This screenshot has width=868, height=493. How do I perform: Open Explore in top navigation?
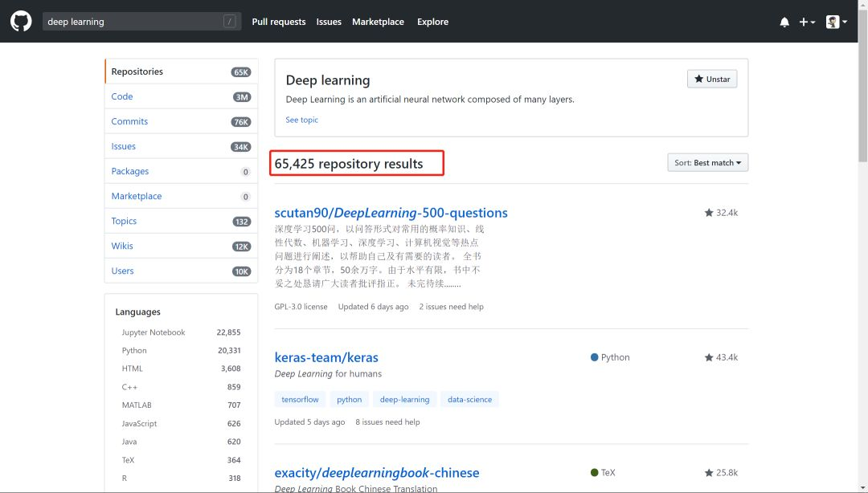(x=433, y=22)
